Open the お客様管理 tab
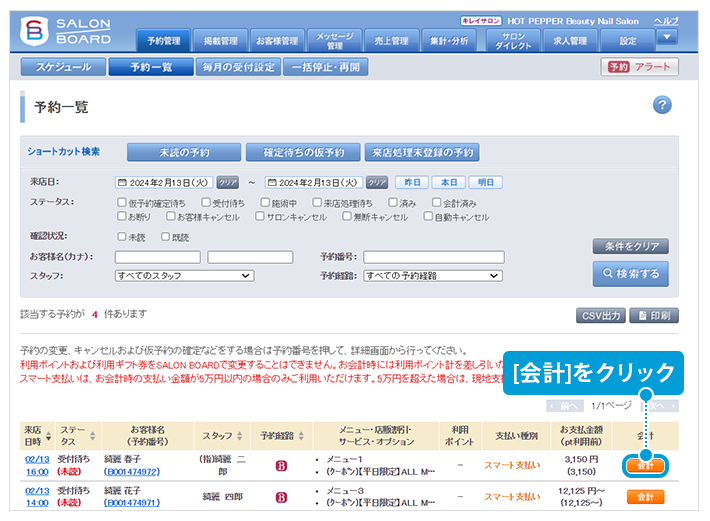 pyautogui.click(x=276, y=41)
